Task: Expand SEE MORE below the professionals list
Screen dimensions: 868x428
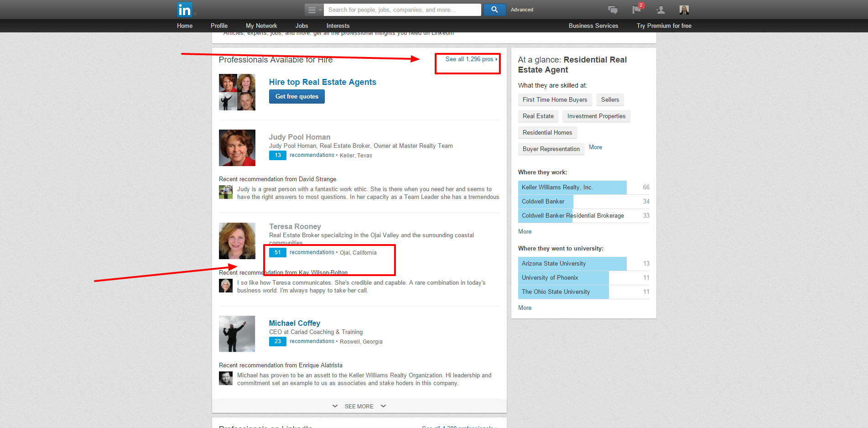Action: (359, 406)
